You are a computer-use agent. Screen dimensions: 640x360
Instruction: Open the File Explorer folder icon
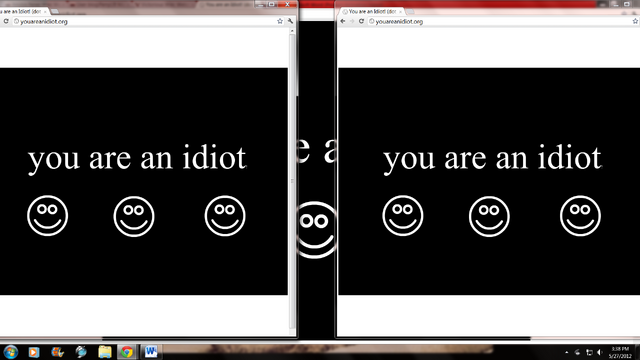(104, 352)
